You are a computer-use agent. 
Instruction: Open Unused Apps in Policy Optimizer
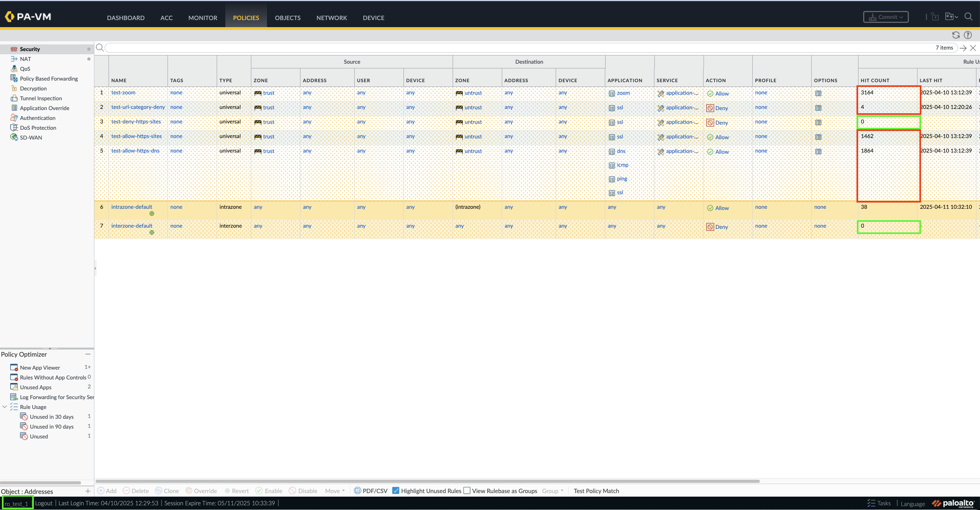[x=36, y=387]
